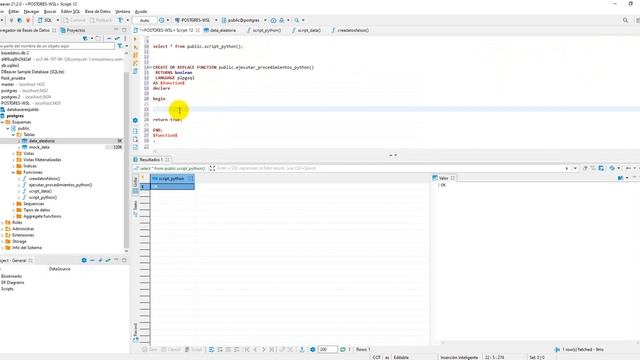Click the search icon at toolbar far right
Viewport: 640px width, 360px height.
coord(625,20)
